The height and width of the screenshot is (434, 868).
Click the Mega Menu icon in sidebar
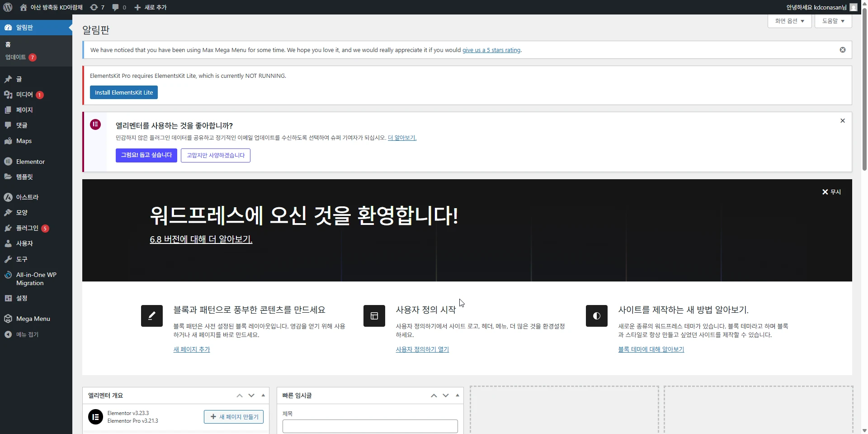(8, 319)
